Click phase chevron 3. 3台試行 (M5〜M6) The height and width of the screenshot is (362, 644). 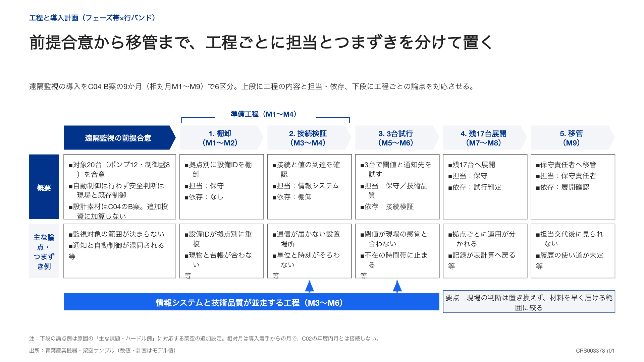(x=397, y=138)
